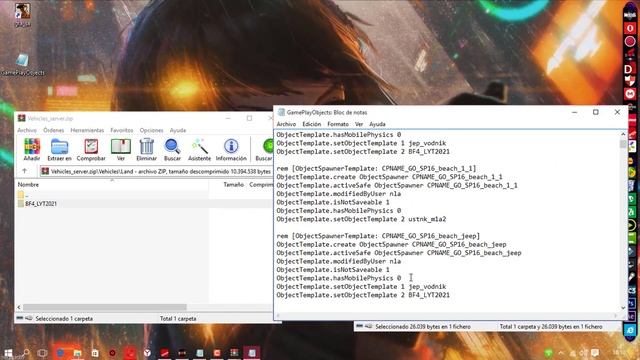Open the notification center icon in tray
Screen dimensions: 640x360
(595, 353)
